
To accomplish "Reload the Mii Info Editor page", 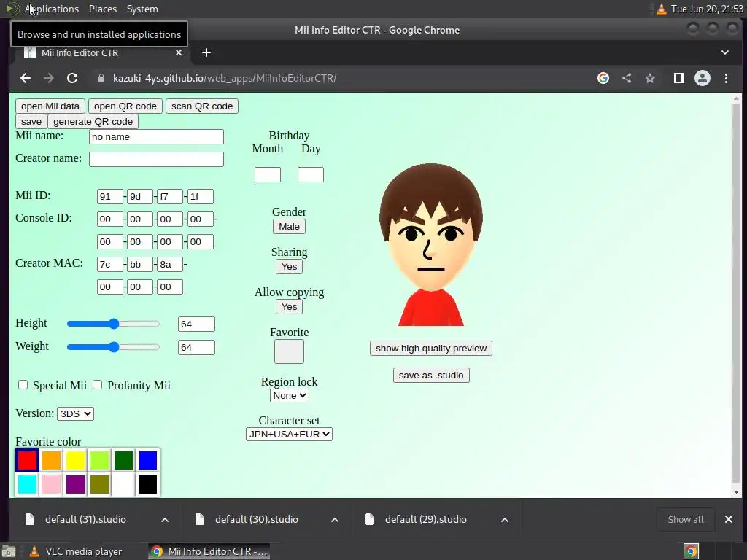I will 72,78.
